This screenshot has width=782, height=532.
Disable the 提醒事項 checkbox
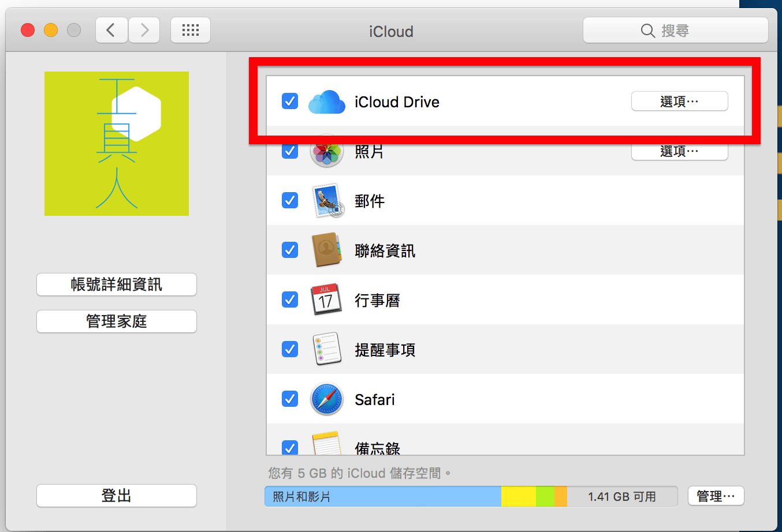290,350
